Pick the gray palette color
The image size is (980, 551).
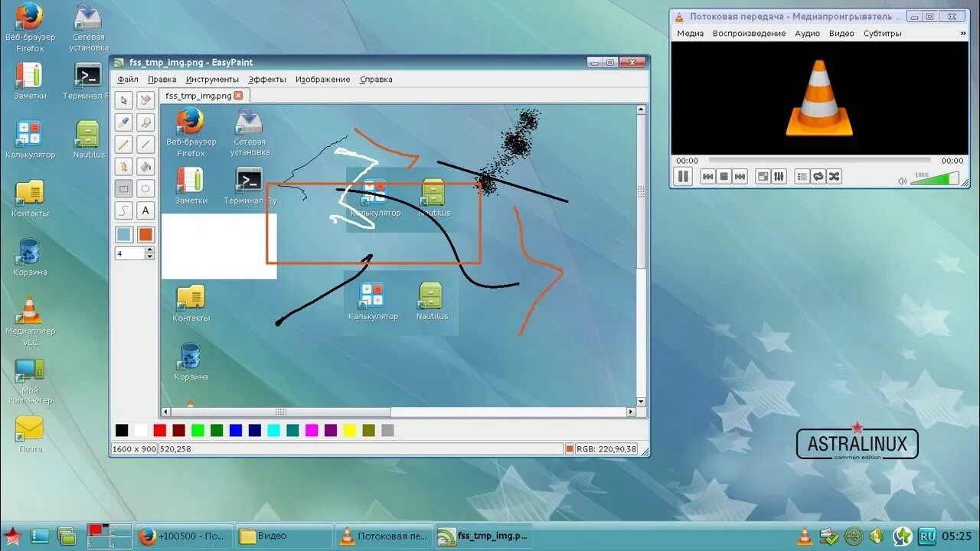(387, 431)
